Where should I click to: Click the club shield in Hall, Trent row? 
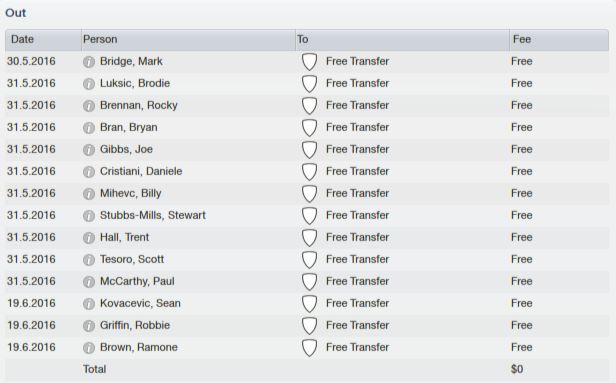[309, 238]
